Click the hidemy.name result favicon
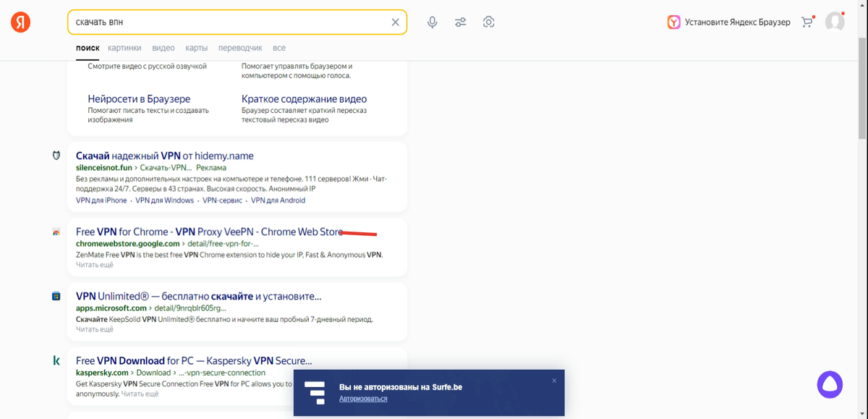 [x=56, y=156]
